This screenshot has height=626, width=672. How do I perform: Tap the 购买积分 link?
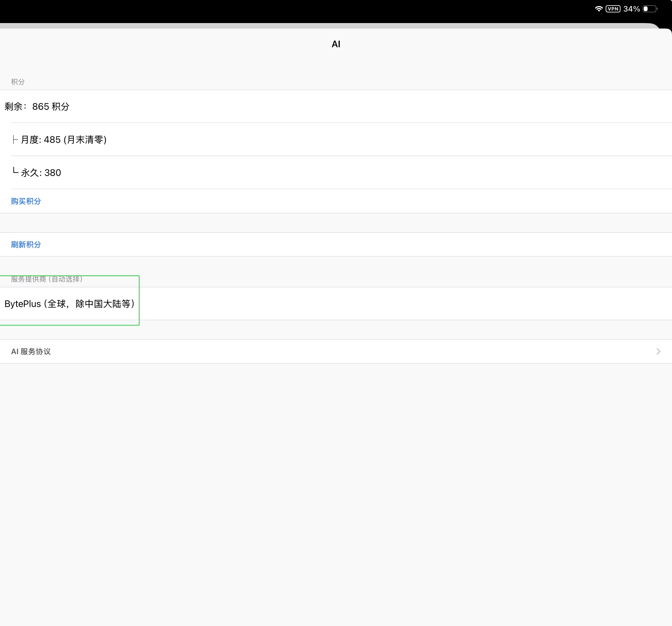point(26,201)
